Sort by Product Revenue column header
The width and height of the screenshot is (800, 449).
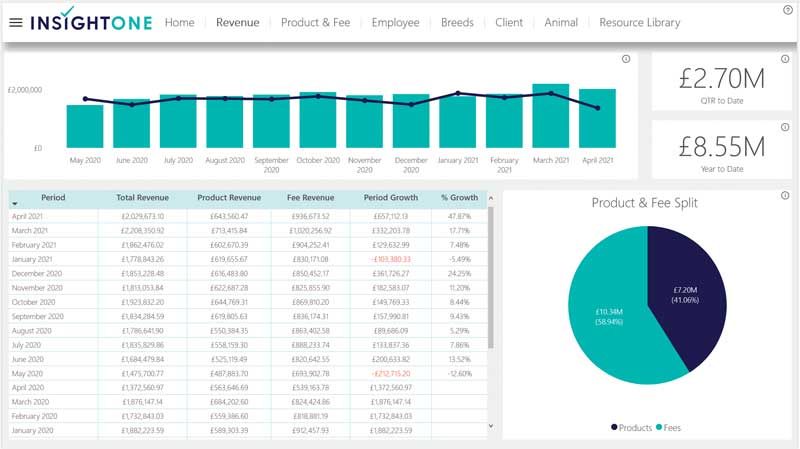click(x=229, y=197)
